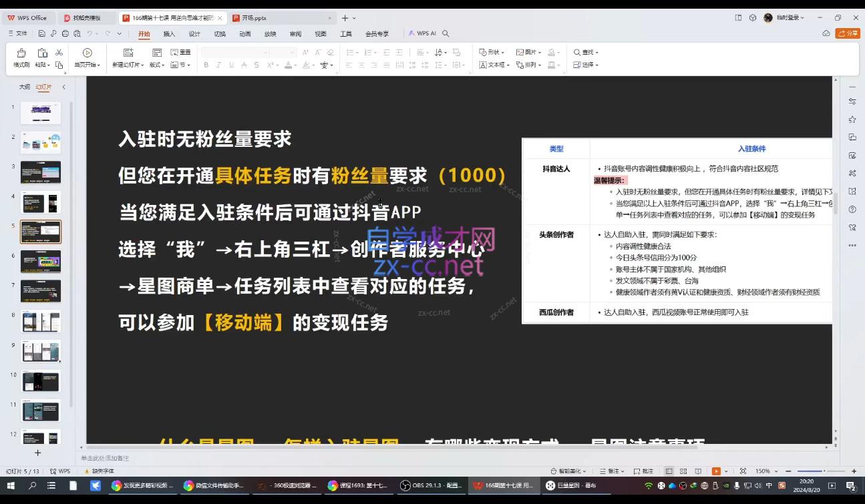Switch to the Transitions (切换) ribbon tab
Image resolution: width=865 pixels, height=504 pixels.
click(220, 33)
